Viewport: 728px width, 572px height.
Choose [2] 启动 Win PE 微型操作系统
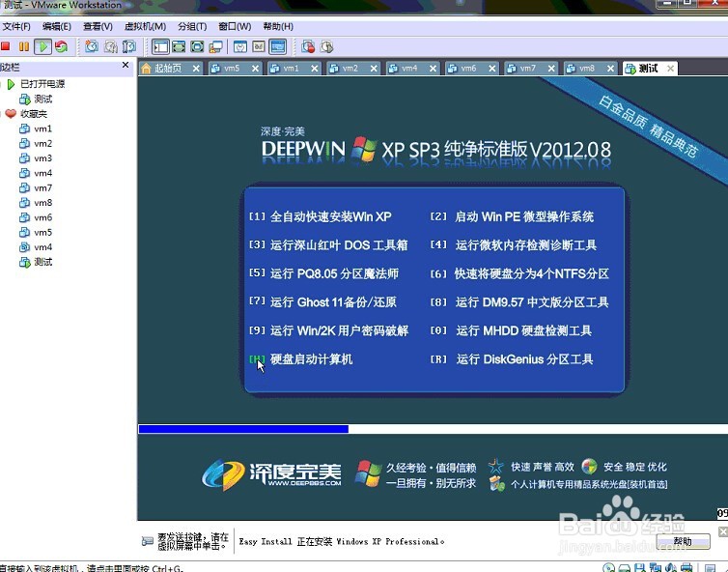coord(512,217)
